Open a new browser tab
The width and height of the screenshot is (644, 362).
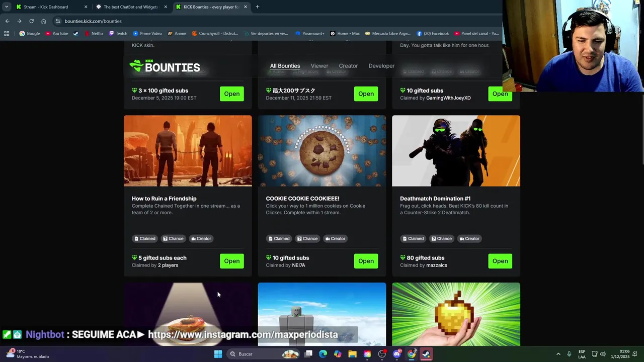point(257,7)
